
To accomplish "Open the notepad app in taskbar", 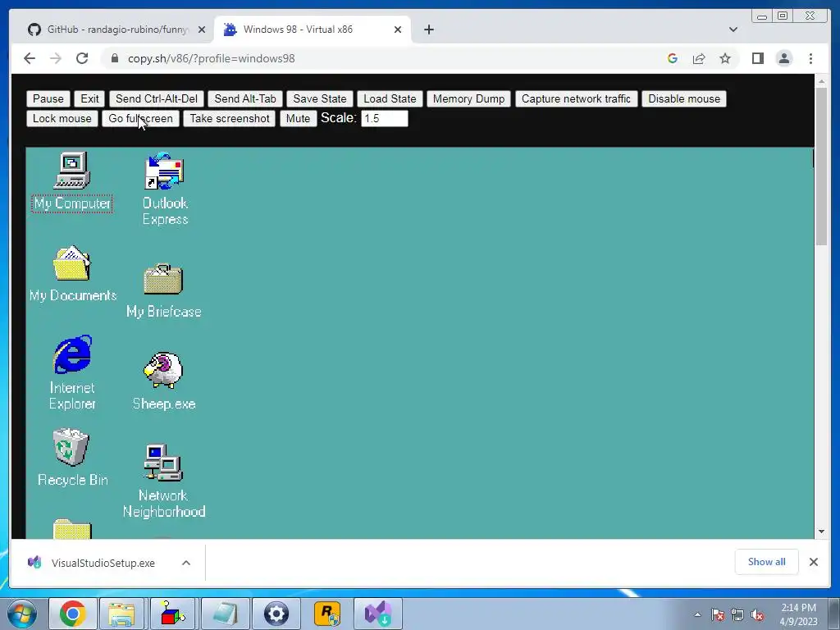I will (224, 614).
